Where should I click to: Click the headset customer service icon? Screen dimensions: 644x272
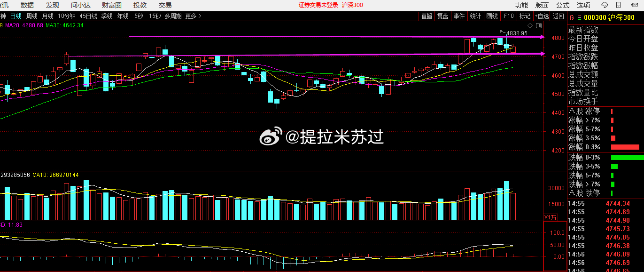[x=605, y=5]
